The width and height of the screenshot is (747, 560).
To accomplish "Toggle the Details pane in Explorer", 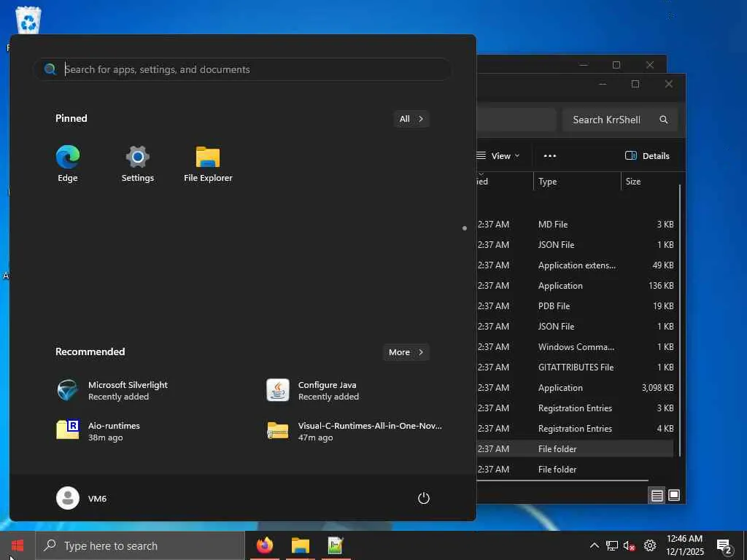I will click(647, 156).
